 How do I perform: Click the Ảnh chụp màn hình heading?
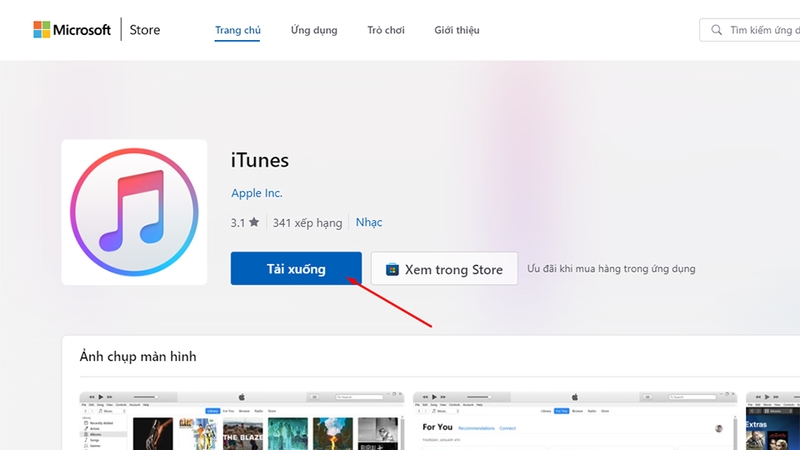(x=138, y=356)
